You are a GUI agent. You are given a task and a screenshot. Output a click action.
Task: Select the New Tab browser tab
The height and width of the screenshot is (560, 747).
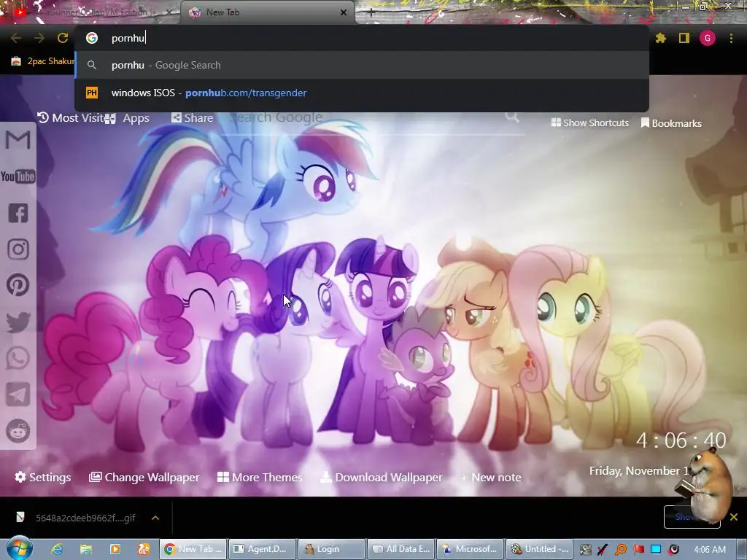pos(268,12)
